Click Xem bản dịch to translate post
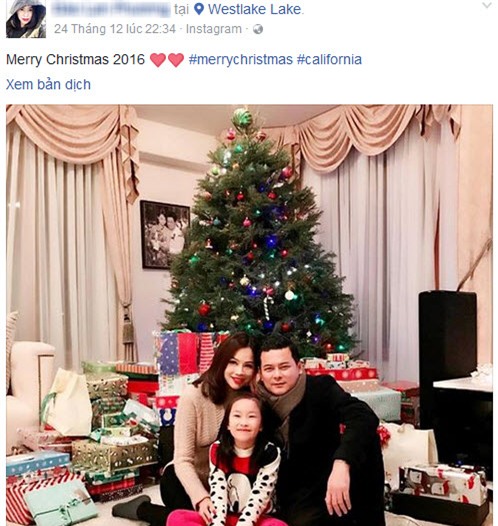The image size is (498, 526). pos(48,85)
